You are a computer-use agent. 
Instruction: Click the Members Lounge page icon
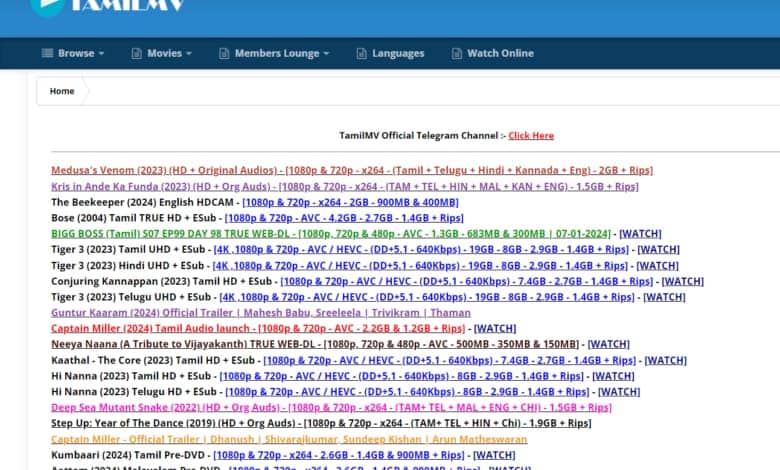(224, 53)
